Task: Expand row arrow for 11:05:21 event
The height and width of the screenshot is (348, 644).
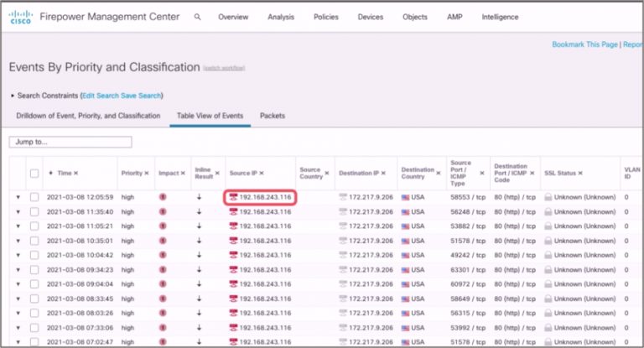Action: (x=18, y=226)
